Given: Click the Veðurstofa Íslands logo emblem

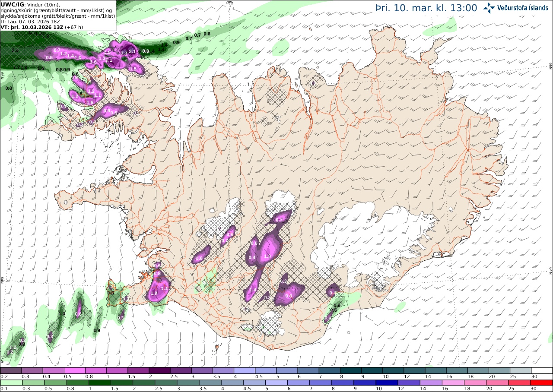Looking at the screenshot, I should [489, 7].
